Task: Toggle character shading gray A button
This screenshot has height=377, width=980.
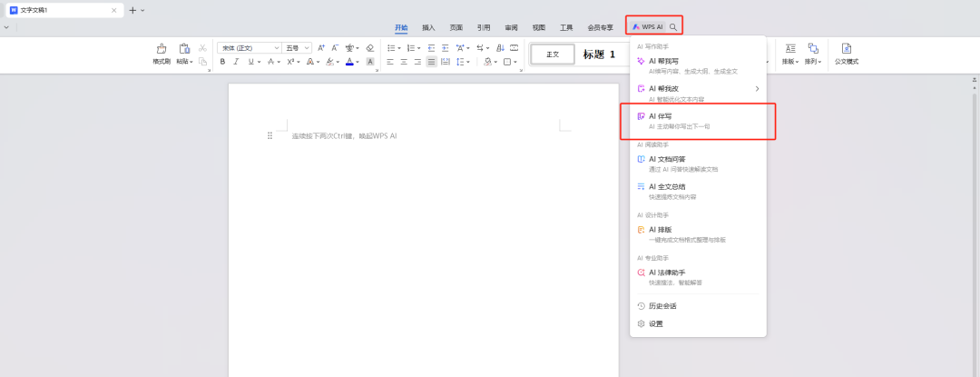Action: tap(370, 61)
